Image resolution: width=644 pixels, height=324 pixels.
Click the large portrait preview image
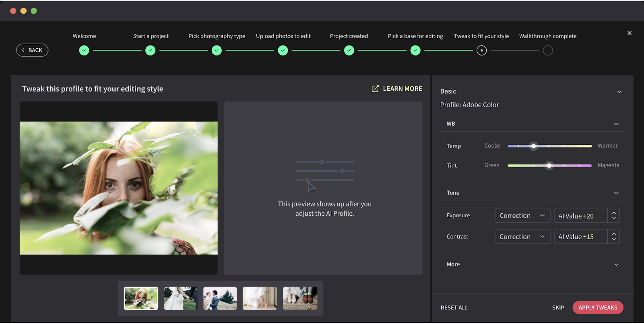coord(119,188)
